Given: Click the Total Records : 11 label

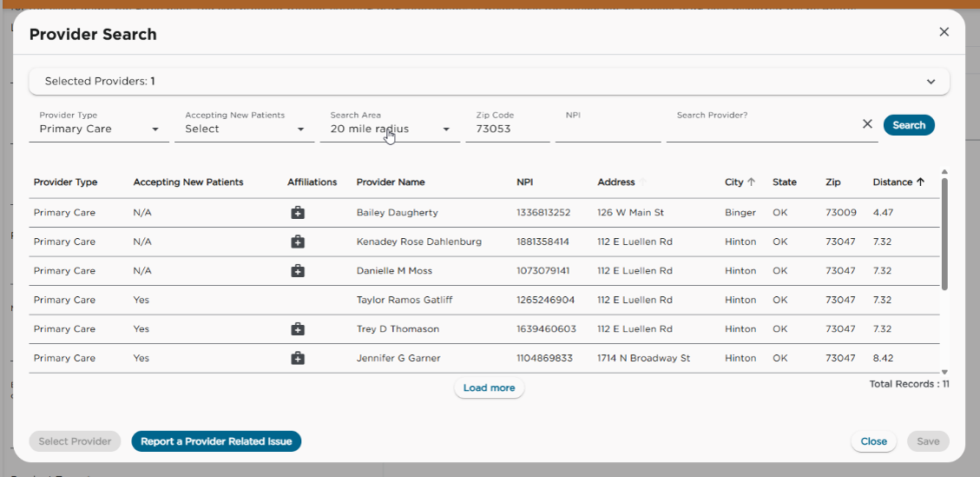Looking at the screenshot, I should (910, 384).
